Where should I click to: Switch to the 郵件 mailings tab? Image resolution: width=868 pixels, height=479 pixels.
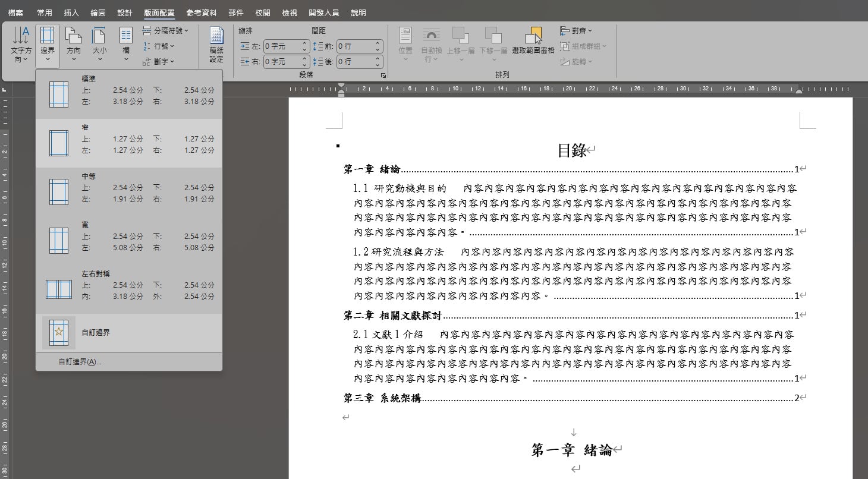[x=236, y=12]
